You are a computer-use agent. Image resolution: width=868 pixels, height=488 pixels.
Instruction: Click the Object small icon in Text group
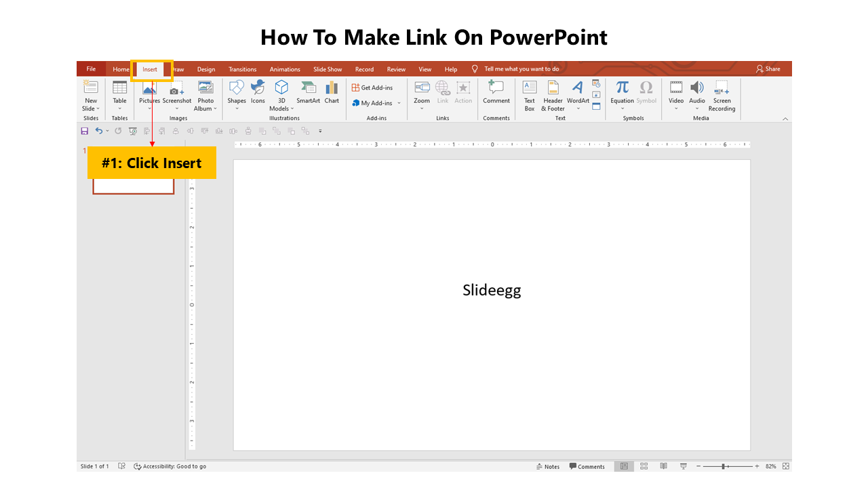coord(596,106)
